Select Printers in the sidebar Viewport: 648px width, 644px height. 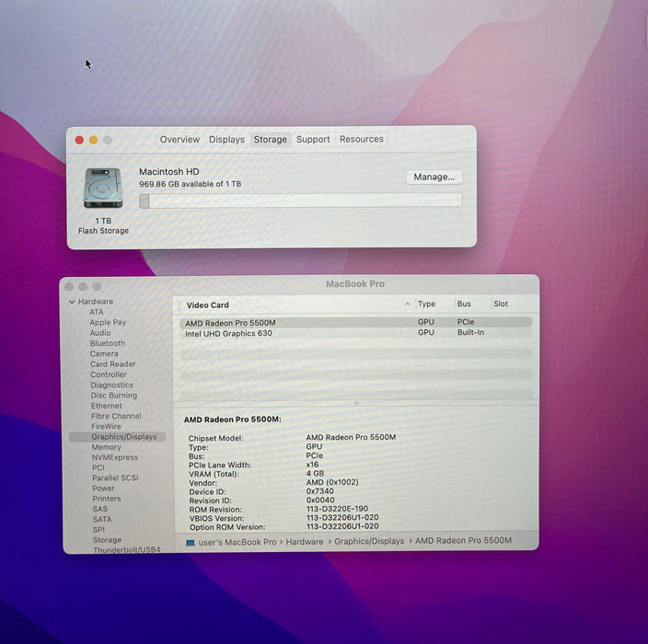point(107,499)
